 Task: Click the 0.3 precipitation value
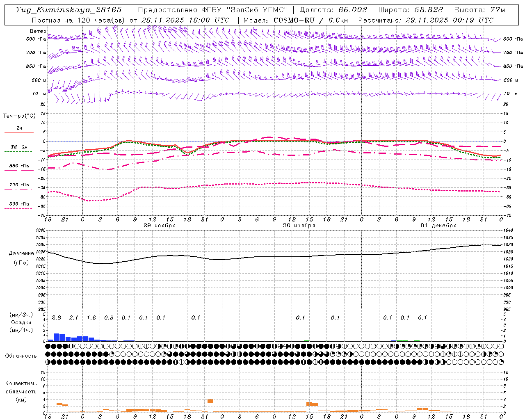[109, 318]
